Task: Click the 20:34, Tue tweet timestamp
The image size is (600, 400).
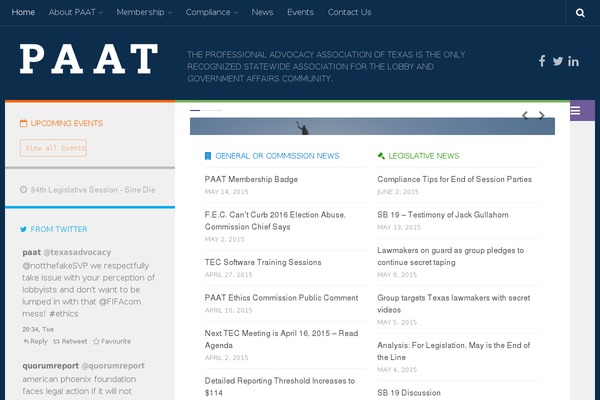Action: point(38,329)
